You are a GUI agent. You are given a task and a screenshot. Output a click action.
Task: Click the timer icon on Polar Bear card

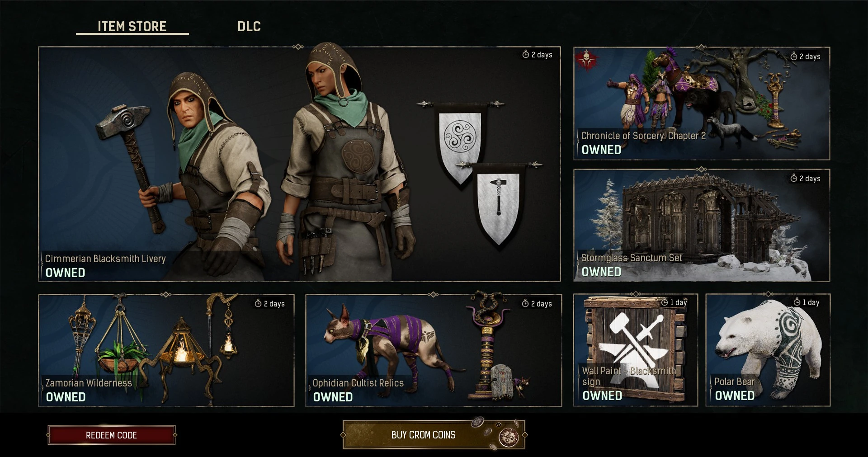(x=797, y=302)
